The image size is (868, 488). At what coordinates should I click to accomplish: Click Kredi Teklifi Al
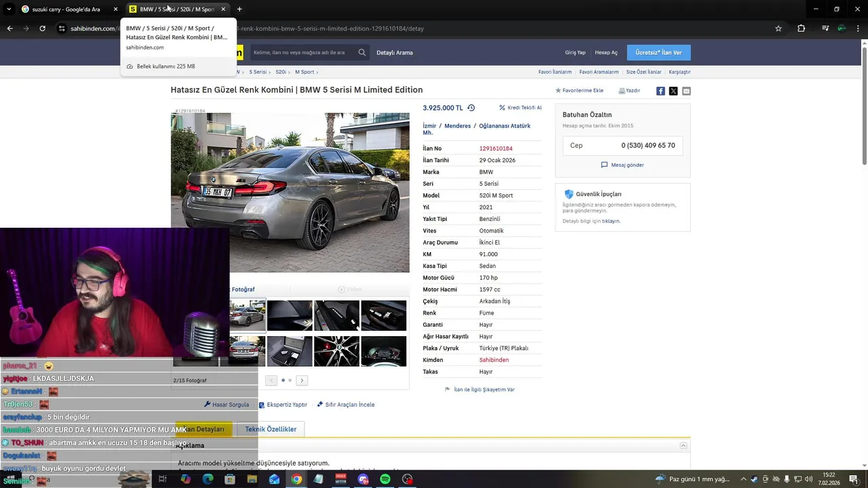520,108
